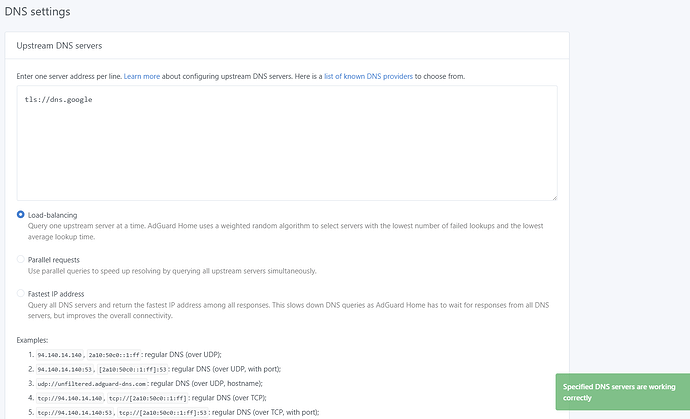The height and width of the screenshot is (419, 690).
Task: Choose the Fastest IP address radio option
Action: coord(21,293)
